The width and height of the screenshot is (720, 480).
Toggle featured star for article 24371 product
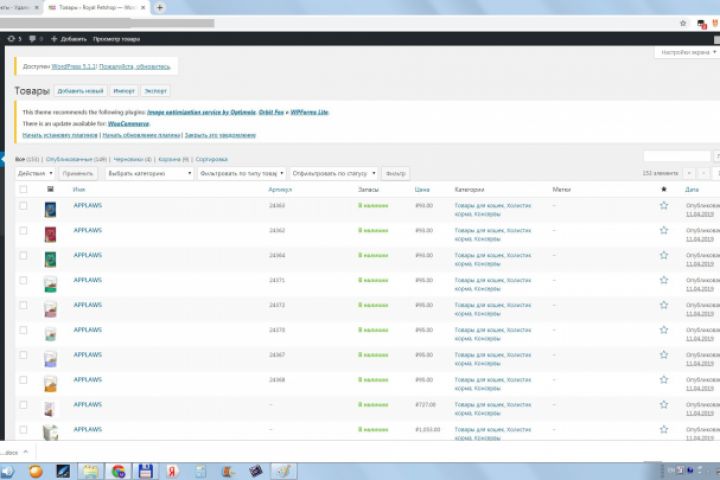coord(664,280)
